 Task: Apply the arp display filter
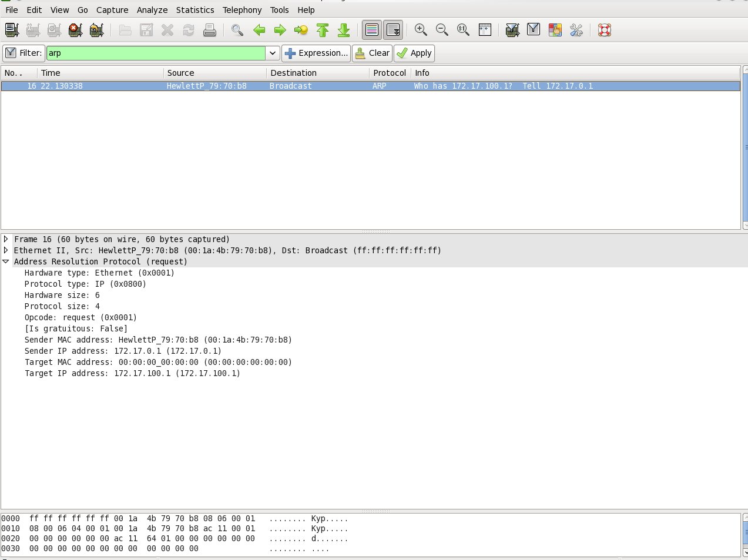(x=414, y=53)
